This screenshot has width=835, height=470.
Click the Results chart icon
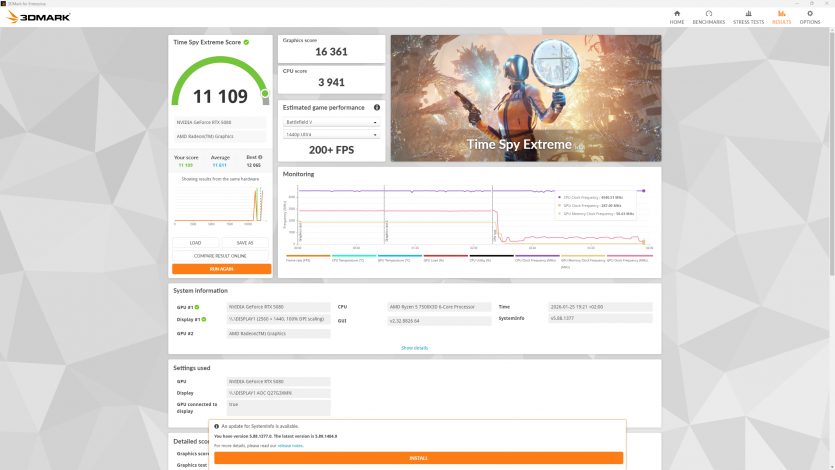(781, 16)
